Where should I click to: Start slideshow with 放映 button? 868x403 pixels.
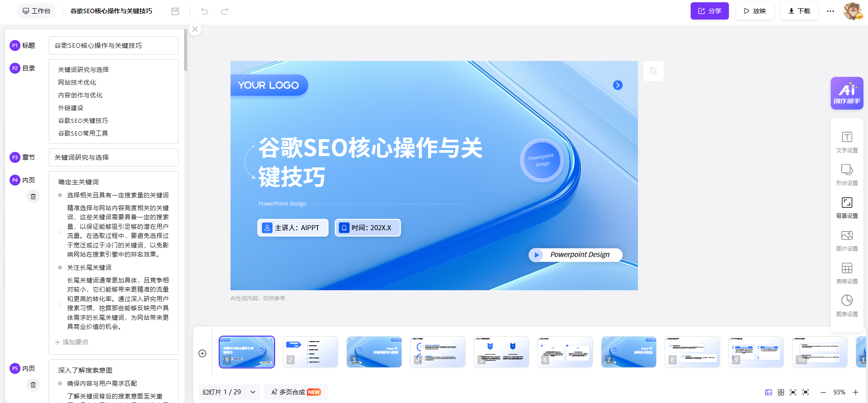[x=755, y=11]
